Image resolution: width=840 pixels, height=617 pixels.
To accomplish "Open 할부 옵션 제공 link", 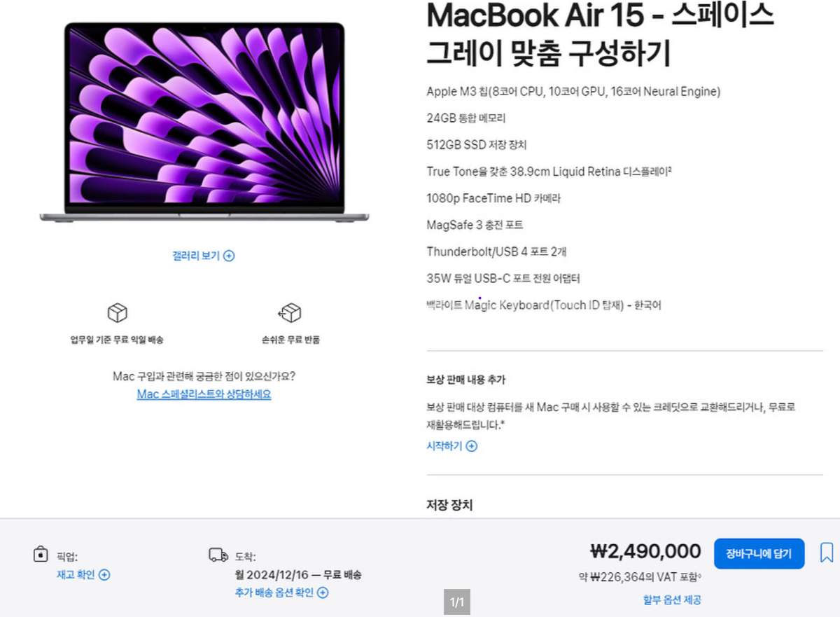I will click(672, 599).
